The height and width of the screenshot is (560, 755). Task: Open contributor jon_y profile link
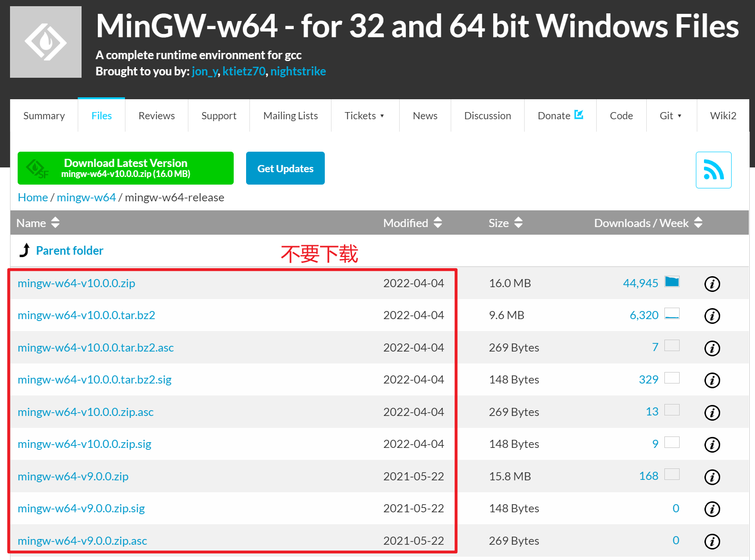click(x=205, y=71)
